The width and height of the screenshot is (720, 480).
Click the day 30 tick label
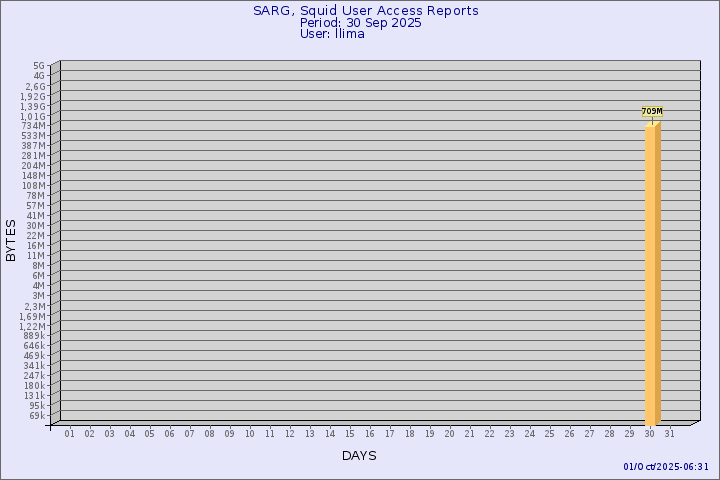click(650, 434)
